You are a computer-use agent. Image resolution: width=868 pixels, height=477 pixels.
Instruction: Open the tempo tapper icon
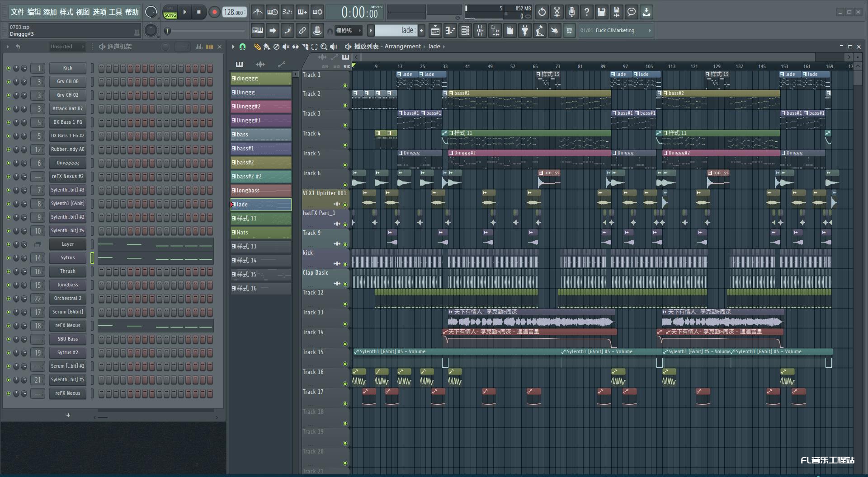click(x=540, y=31)
